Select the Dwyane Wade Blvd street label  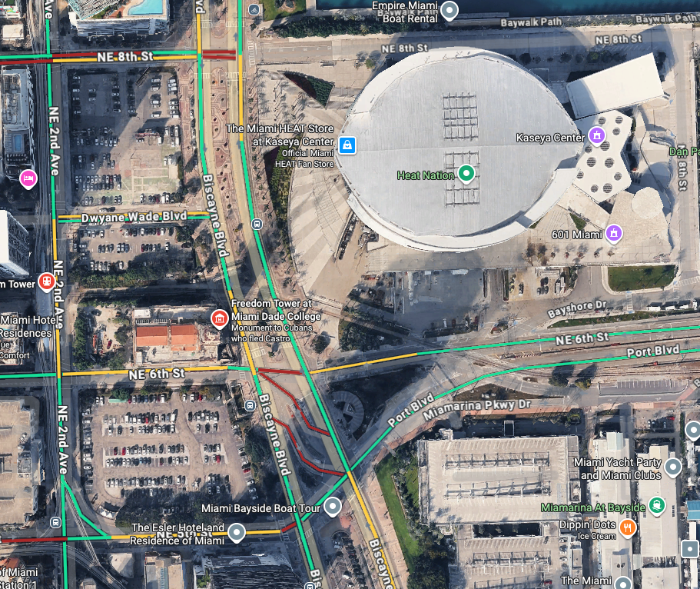coord(134,217)
